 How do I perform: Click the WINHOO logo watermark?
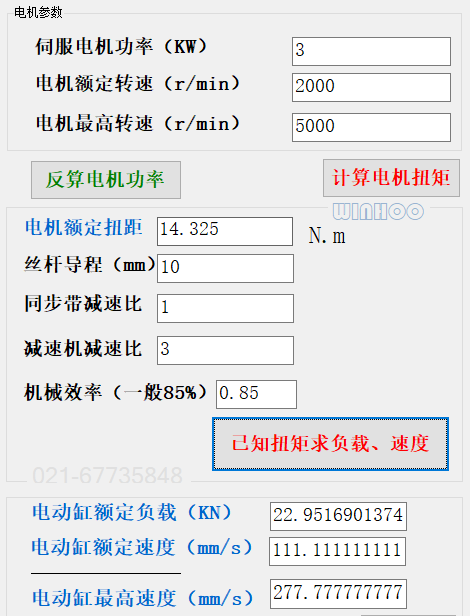(x=378, y=211)
